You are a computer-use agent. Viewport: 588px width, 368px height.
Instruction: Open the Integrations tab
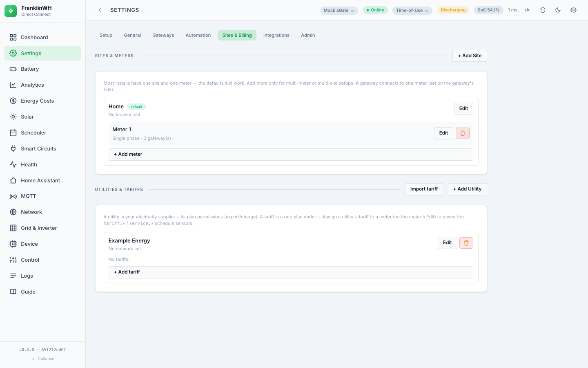tap(276, 36)
